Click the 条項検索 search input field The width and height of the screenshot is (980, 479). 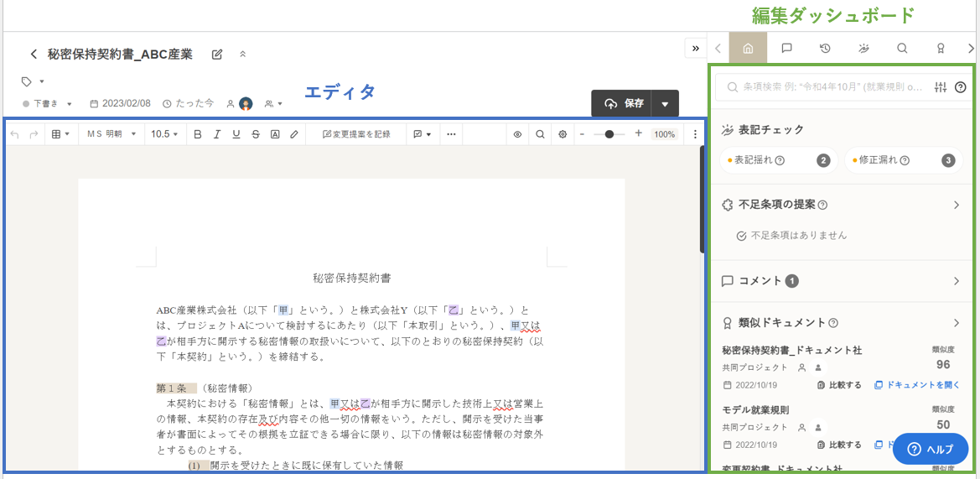[830, 87]
